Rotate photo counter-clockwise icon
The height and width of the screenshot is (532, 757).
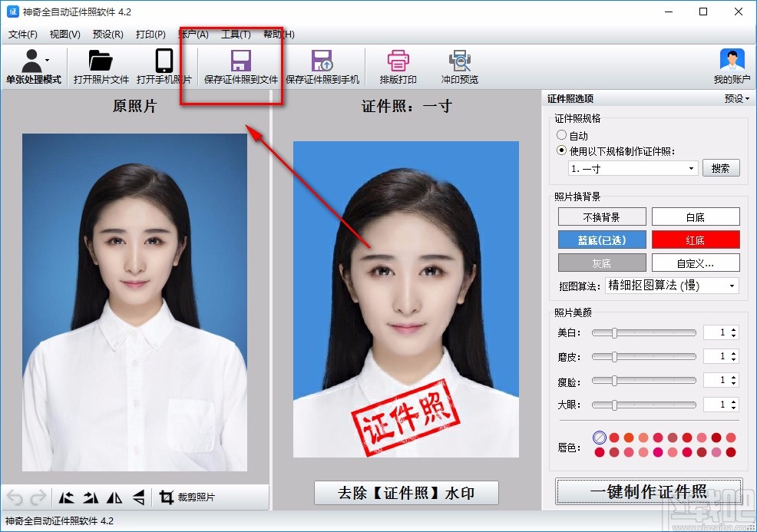(x=66, y=497)
